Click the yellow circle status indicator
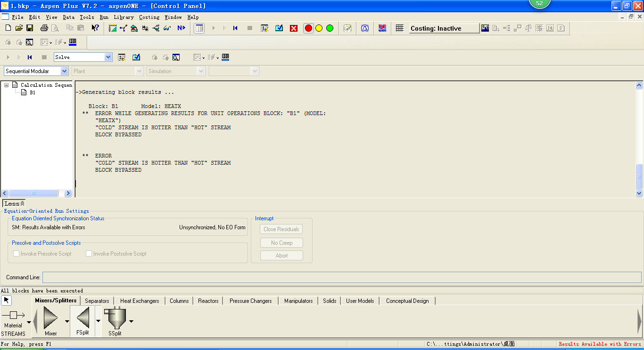 (x=319, y=28)
